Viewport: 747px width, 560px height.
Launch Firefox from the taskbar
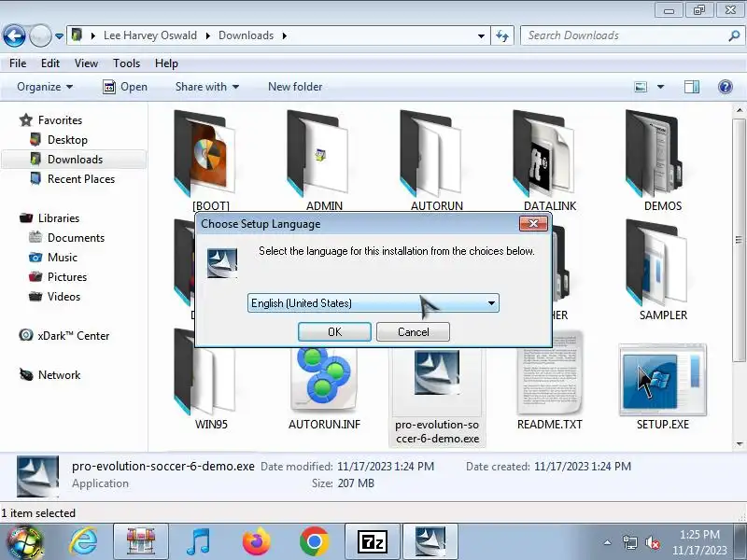click(x=256, y=542)
